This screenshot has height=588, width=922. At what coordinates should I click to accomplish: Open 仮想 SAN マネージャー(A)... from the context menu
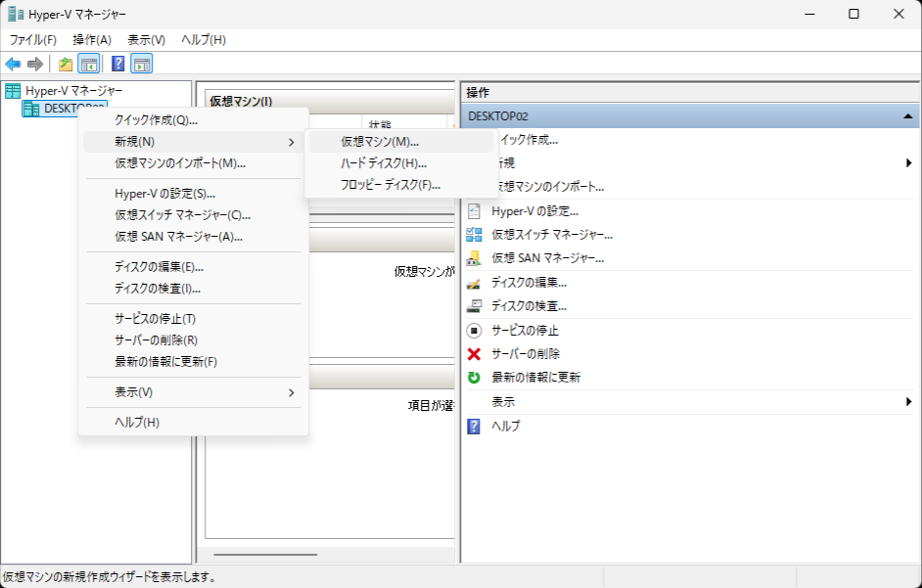coord(193,237)
